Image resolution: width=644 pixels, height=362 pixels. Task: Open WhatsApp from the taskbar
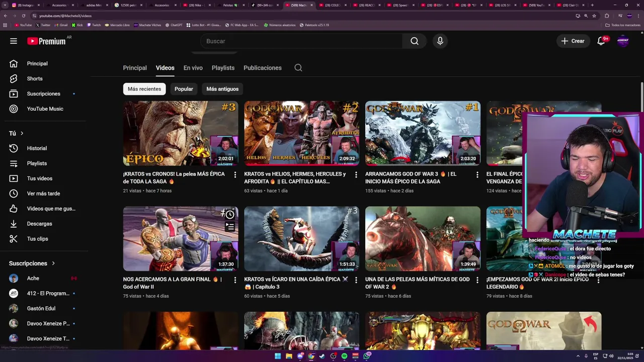click(367, 356)
